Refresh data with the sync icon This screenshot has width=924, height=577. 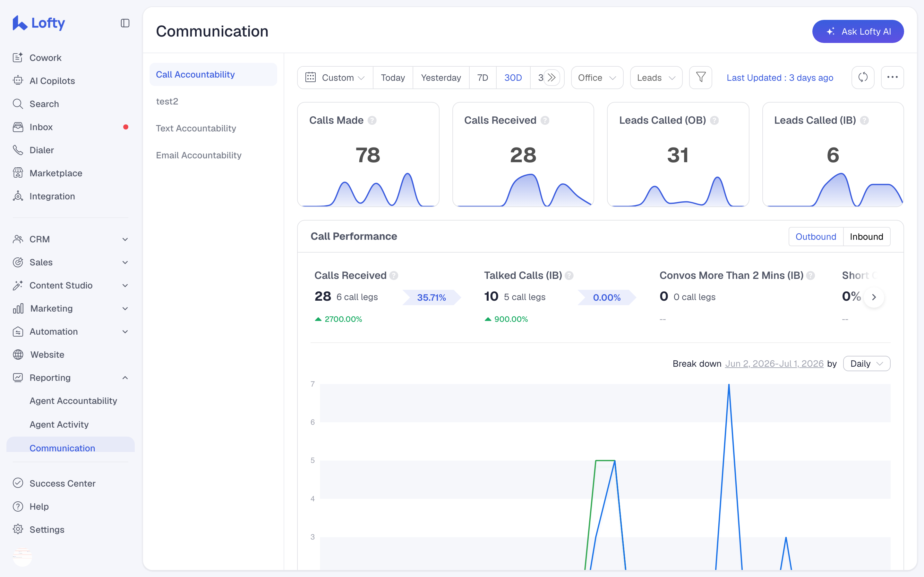tap(863, 78)
